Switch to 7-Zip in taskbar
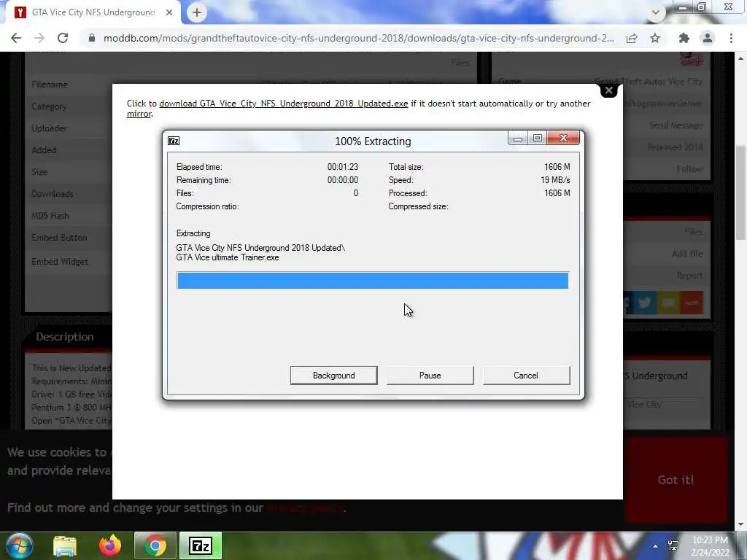The width and height of the screenshot is (747, 560). [201, 545]
